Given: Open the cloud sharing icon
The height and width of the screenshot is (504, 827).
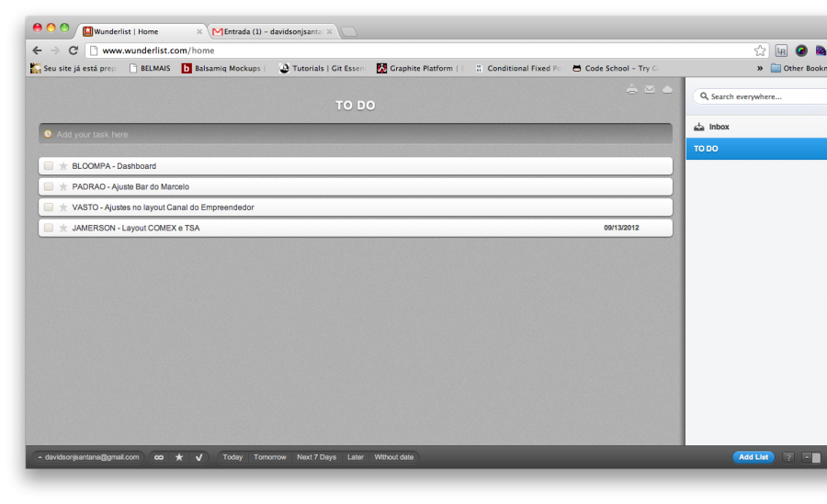Looking at the screenshot, I should click(667, 90).
